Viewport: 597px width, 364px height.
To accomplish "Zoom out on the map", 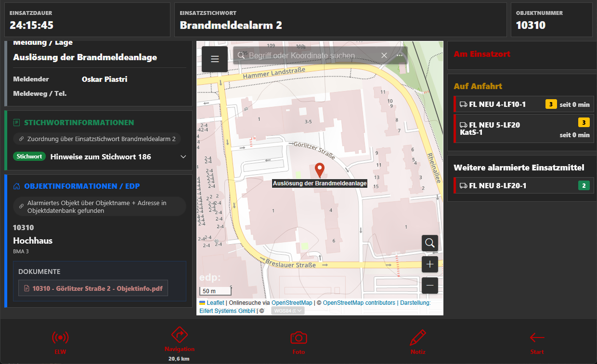I will click(430, 286).
